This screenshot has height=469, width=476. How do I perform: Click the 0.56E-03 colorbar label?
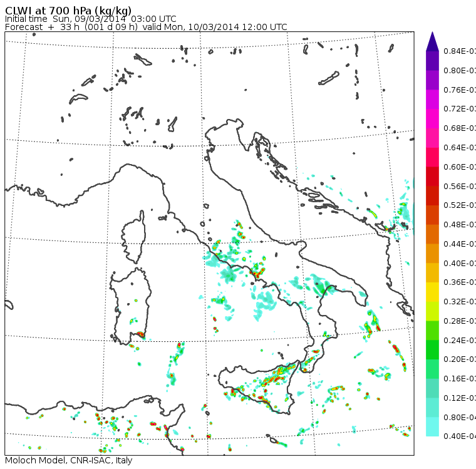click(460, 186)
